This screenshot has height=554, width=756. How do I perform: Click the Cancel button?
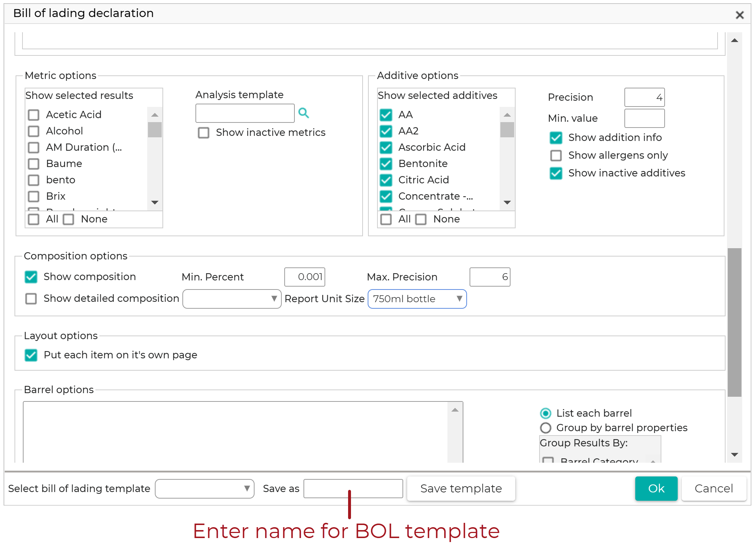(714, 489)
